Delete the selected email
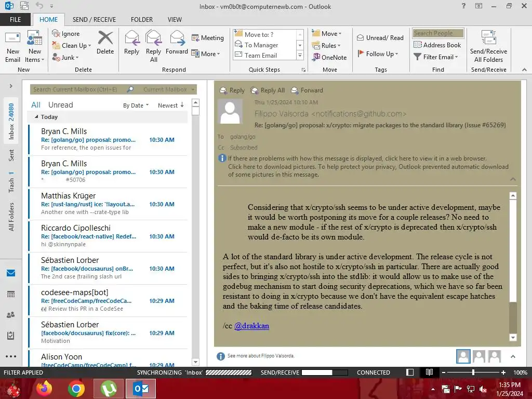This screenshot has height=399, width=532. tap(105, 43)
